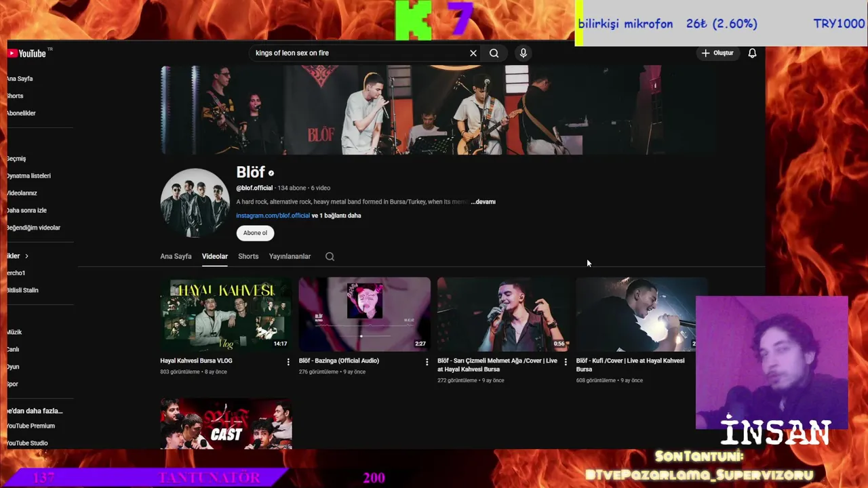Open options menu for Blöf - Bazinga video
The height and width of the screenshot is (488, 868).
pos(427,362)
